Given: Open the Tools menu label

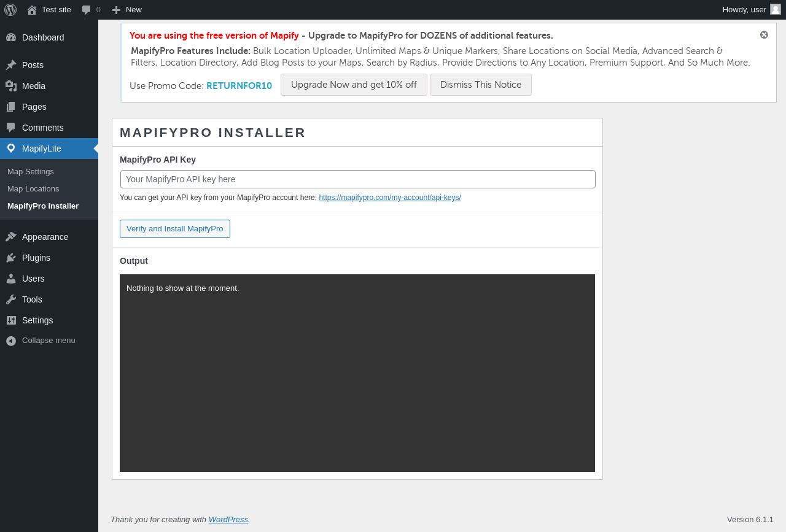Looking at the screenshot, I should (32, 299).
